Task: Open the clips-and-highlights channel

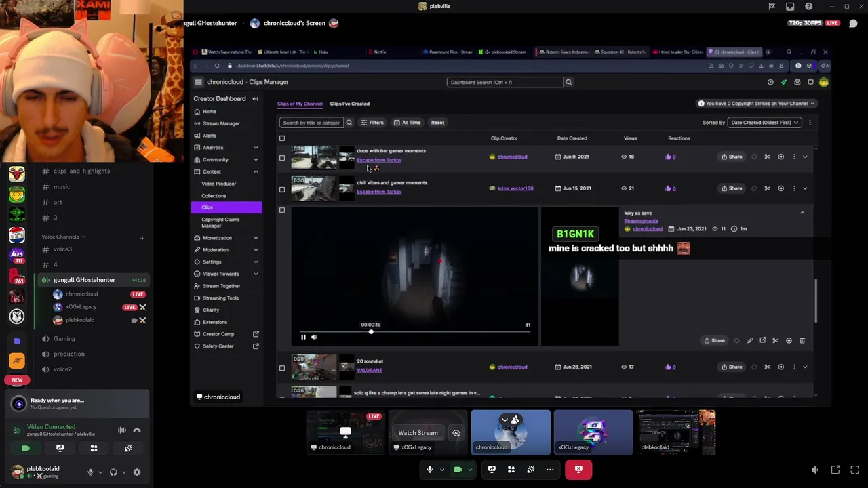Action: coord(81,171)
